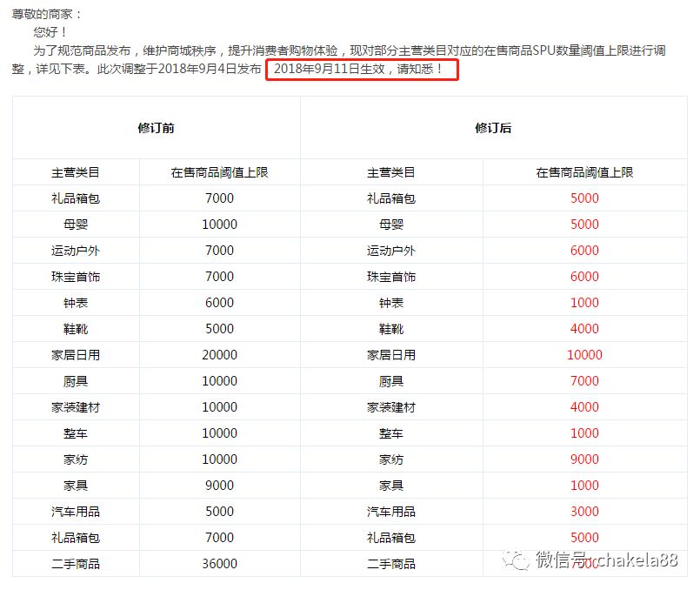Click 厨具 in the 修订前 columns
Screen dimensions: 700x590
[x=76, y=381]
